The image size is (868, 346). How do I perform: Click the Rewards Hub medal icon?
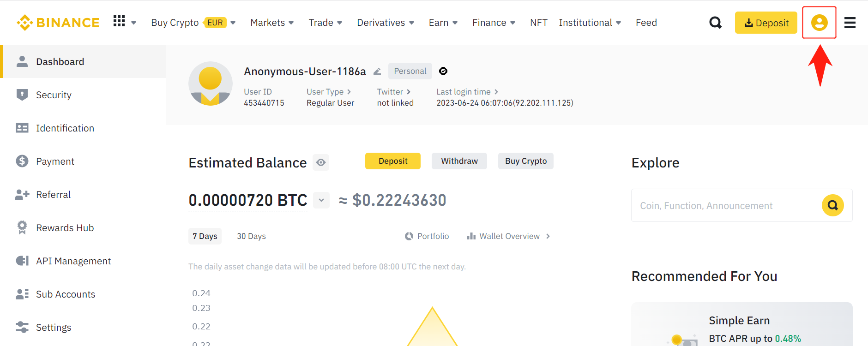pos(22,227)
